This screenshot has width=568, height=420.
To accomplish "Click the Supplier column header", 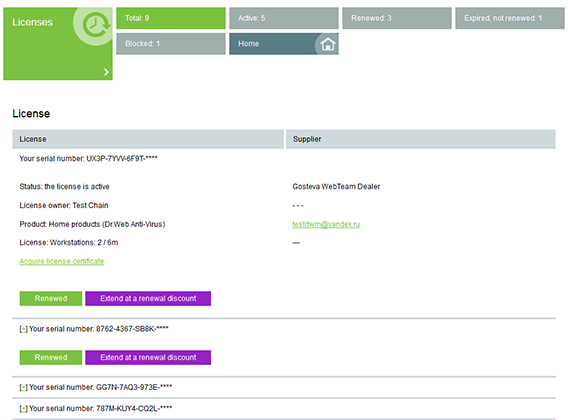I will [x=421, y=139].
